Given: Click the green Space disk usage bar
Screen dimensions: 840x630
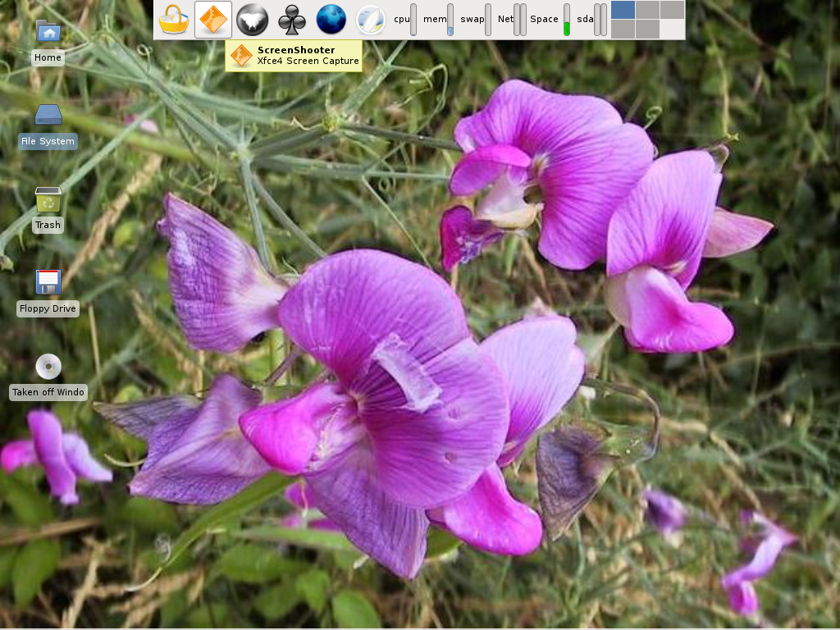Looking at the screenshot, I should 566,20.
